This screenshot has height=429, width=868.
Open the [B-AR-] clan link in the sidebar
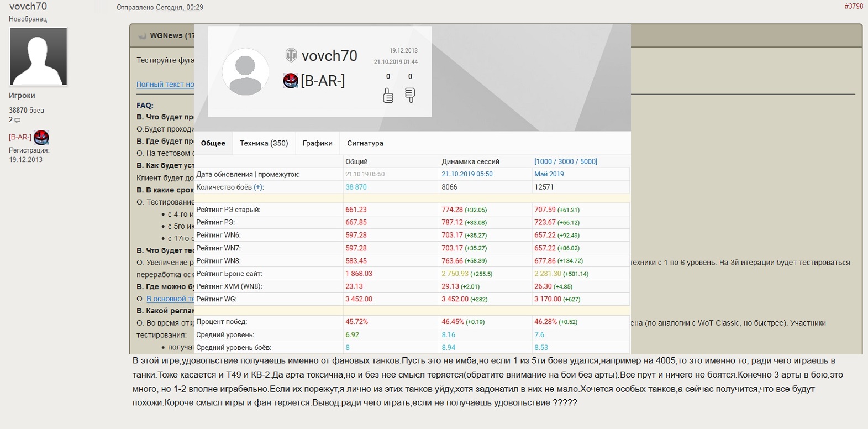coord(20,137)
